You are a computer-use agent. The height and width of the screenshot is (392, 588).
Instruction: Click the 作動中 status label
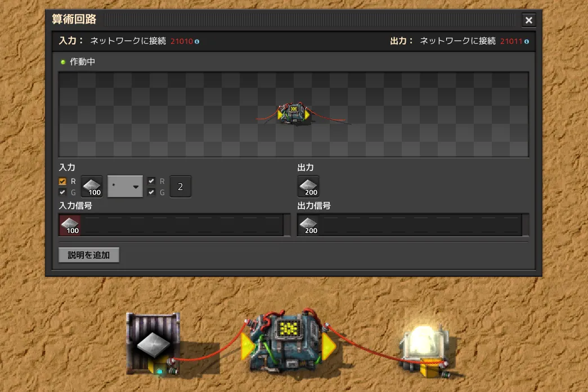[x=83, y=62]
